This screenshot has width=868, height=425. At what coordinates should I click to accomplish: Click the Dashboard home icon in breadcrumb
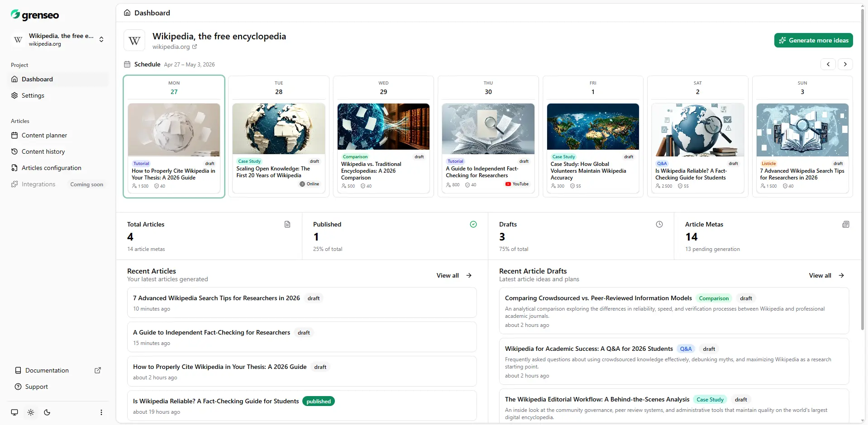(x=127, y=13)
